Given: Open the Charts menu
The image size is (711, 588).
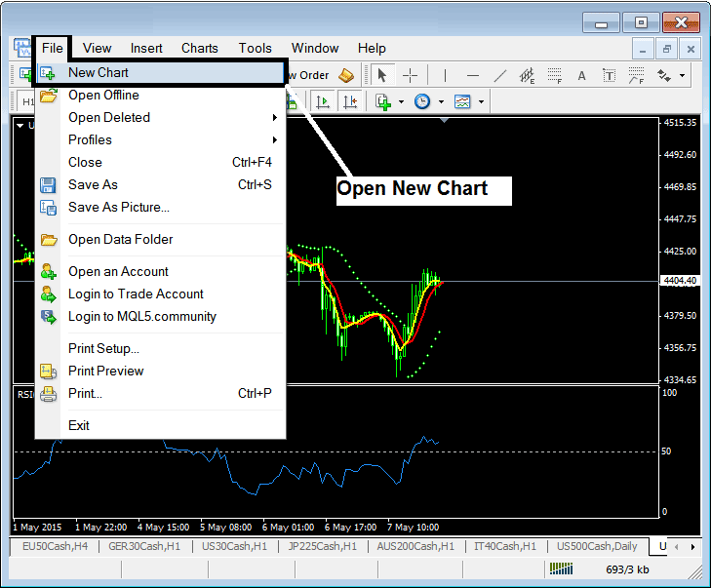Looking at the screenshot, I should click(200, 48).
